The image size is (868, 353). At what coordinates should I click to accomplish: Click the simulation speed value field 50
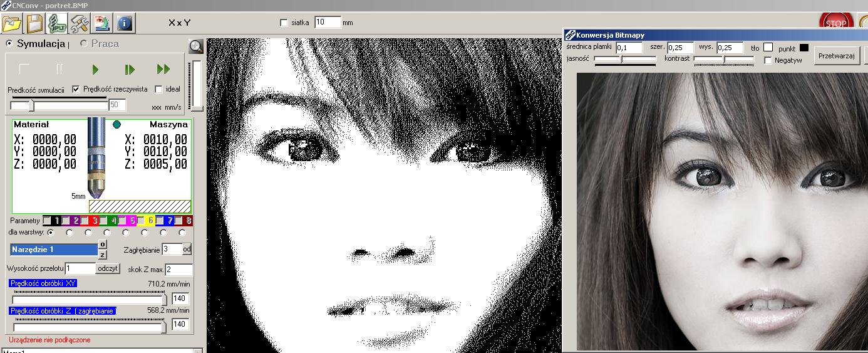tap(117, 105)
